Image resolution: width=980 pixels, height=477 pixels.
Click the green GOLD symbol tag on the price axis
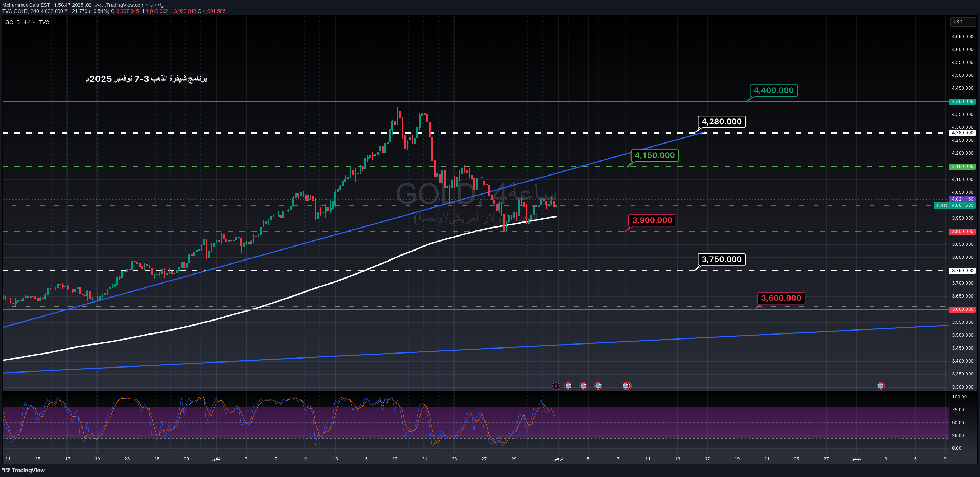click(941, 205)
